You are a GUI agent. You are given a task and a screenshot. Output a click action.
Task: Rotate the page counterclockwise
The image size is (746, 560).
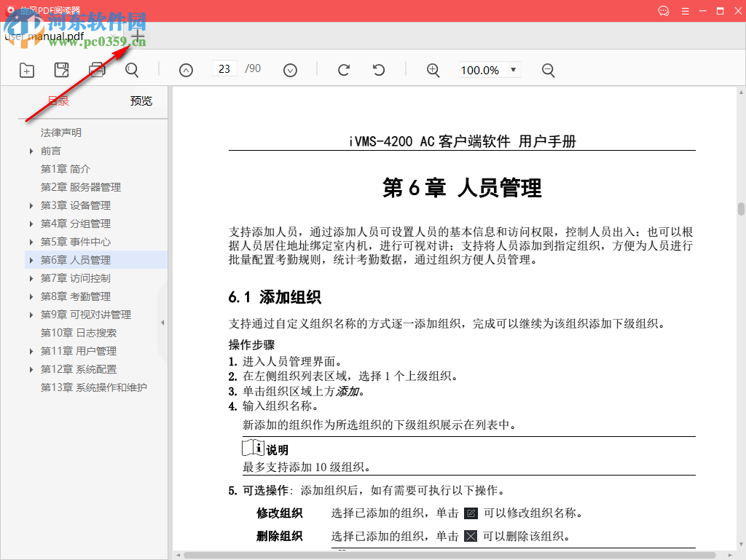[x=377, y=70]
